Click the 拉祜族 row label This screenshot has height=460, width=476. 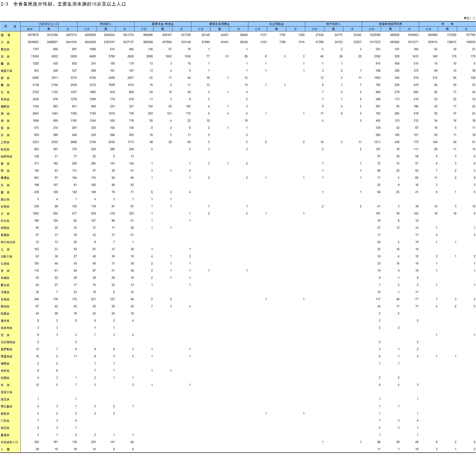5,207
